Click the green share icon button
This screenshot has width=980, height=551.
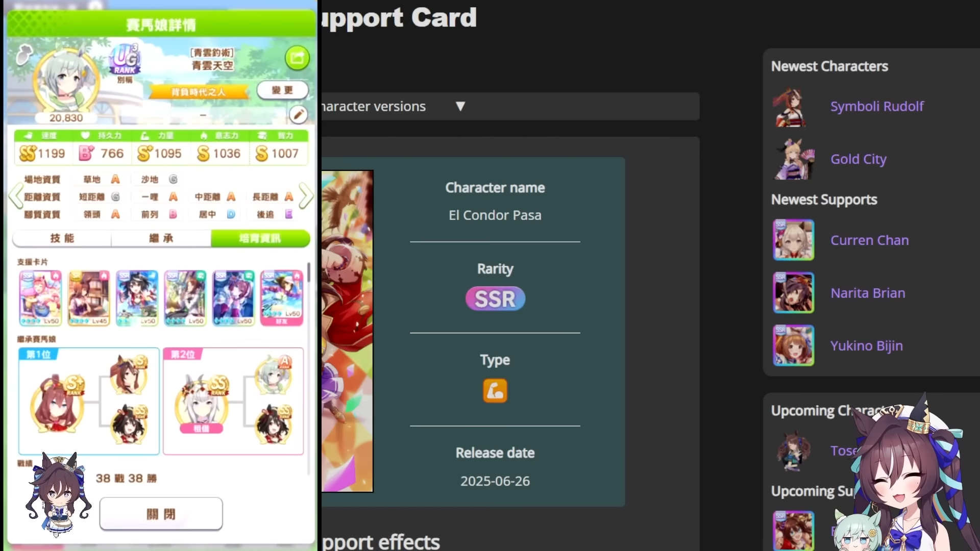pyautogui.click(x=297, y=58)
